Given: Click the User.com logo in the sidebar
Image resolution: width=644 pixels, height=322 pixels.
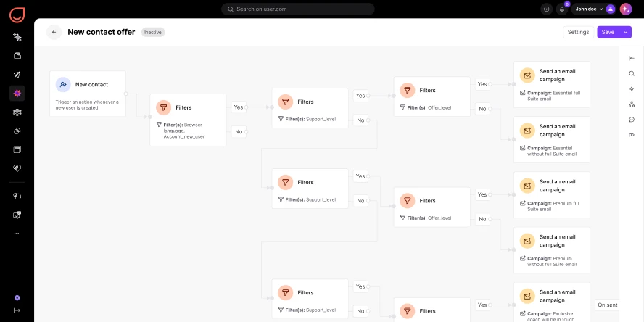Looking at the screenshot, I should pos(17,15).
